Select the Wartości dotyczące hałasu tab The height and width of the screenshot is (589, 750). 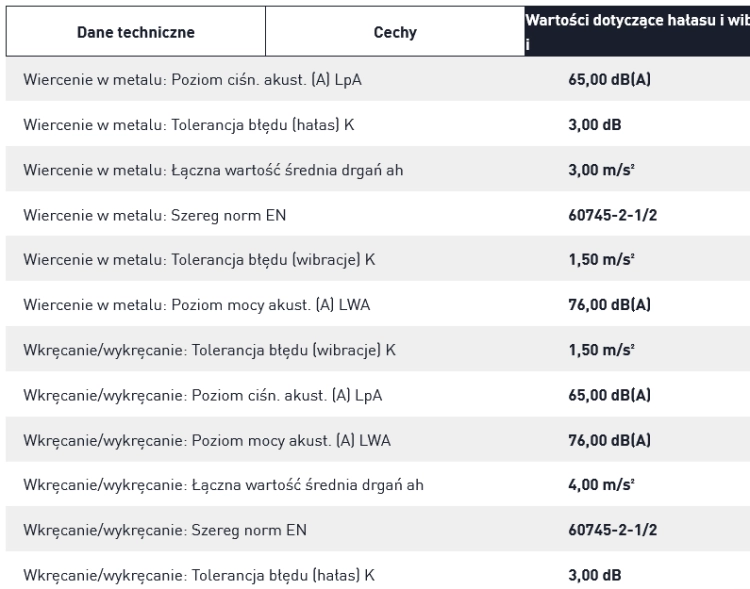point(637,32)
